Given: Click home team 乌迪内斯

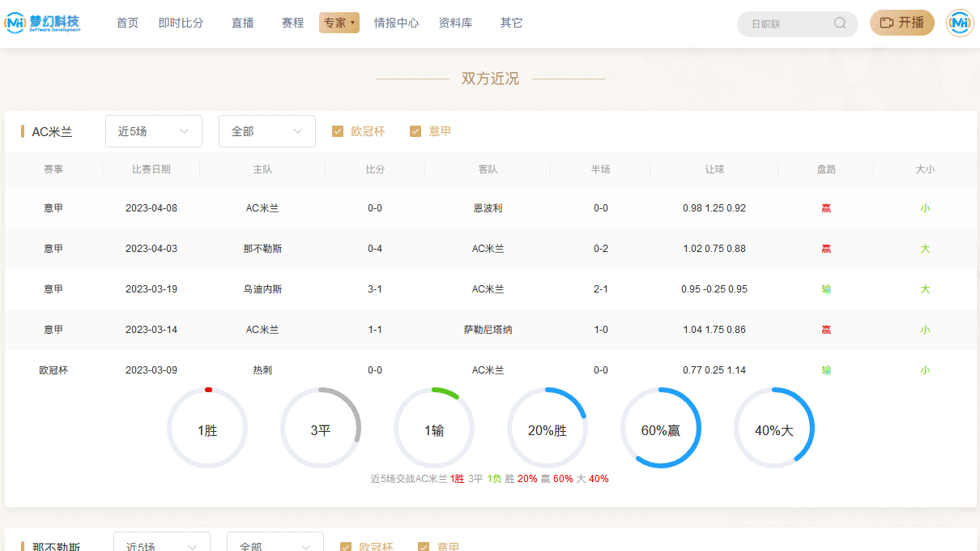Looking at the screenshot, I should (262, 289).
